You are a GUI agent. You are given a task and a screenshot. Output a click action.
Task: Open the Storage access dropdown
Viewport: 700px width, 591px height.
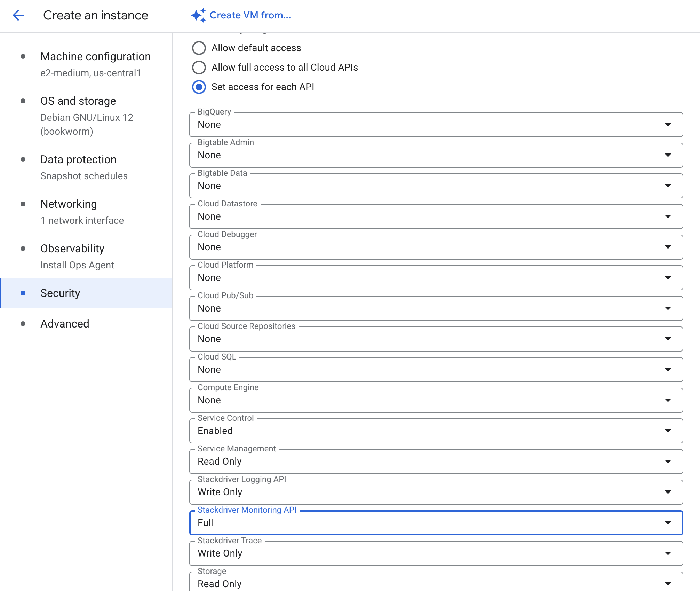tap(436, 582)
